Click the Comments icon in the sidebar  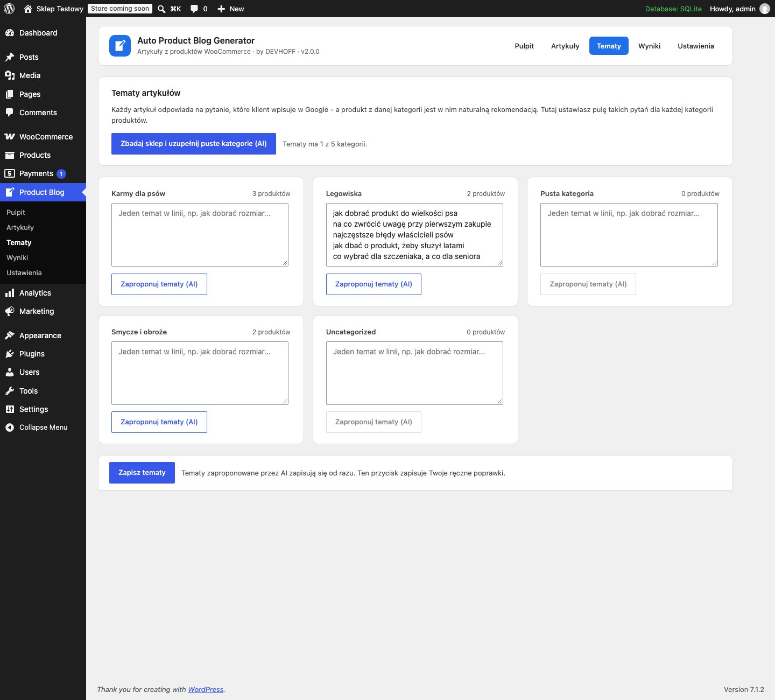click(x=10, y=113)
